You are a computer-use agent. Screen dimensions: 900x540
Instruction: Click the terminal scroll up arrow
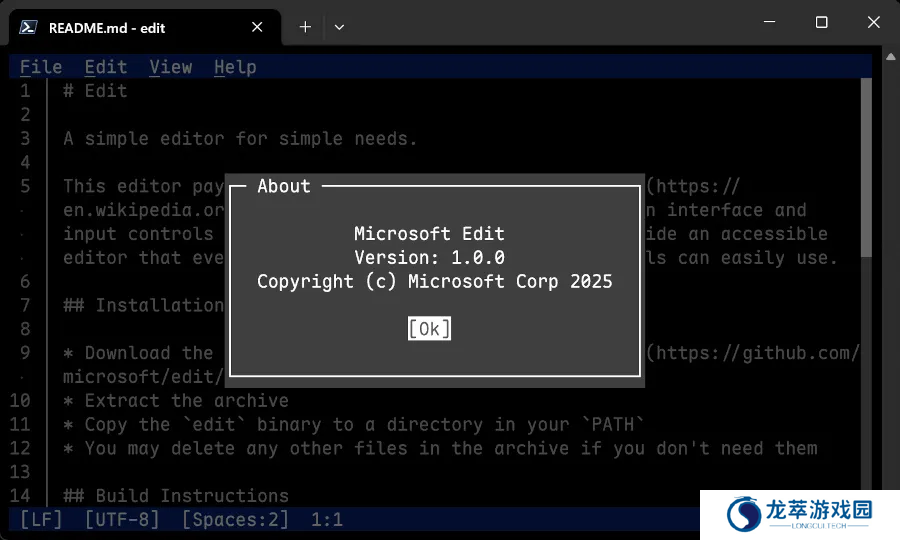(x=891, y=56)
